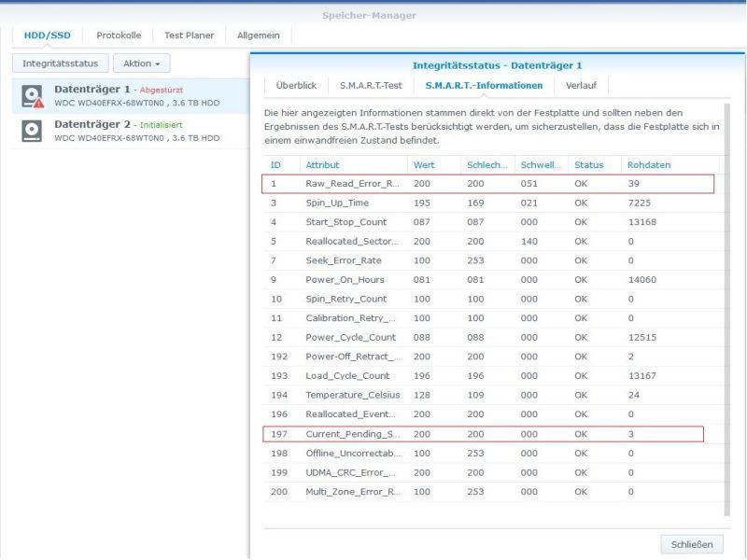Click threshold value 051
The height and width of the screenshot is (560, 747).
coord(529,184)
